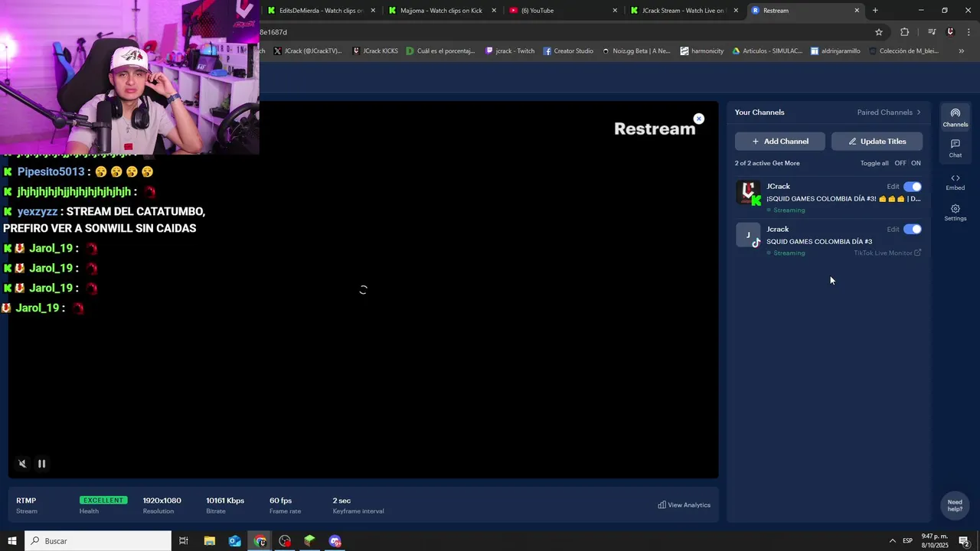Image resolution: width=980 pixels, height=551 pixels.
Task: Switch to Majjoma Kick clips tab
Action: click(x=442, y=11)
